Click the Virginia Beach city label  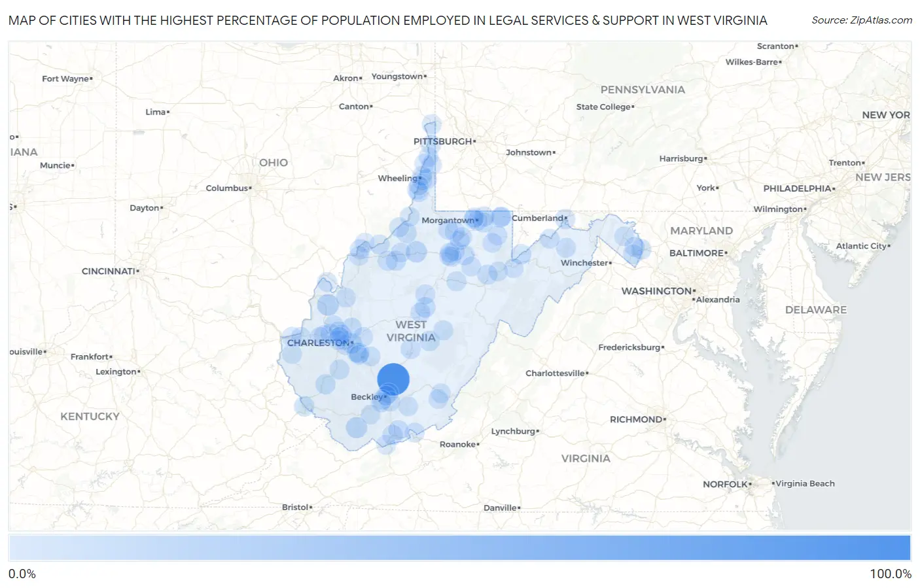805,483
